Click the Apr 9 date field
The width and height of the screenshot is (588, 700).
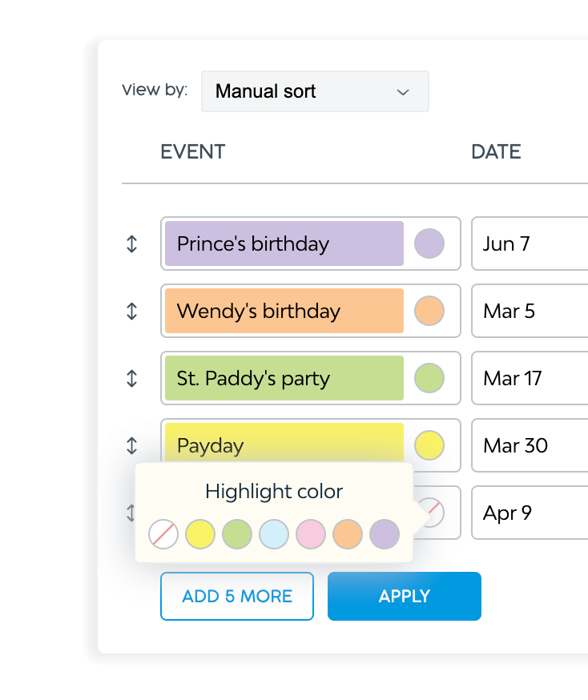tap(529, 513)
